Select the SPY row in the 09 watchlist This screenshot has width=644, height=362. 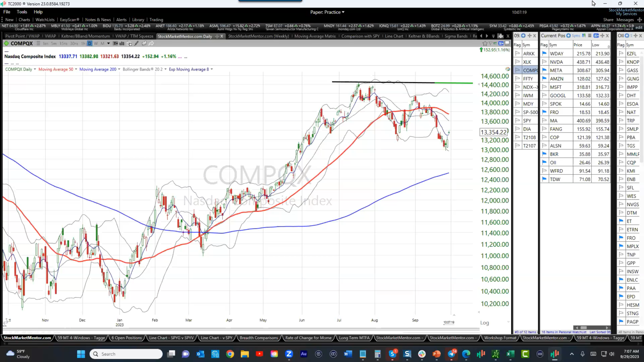point(526,121)
